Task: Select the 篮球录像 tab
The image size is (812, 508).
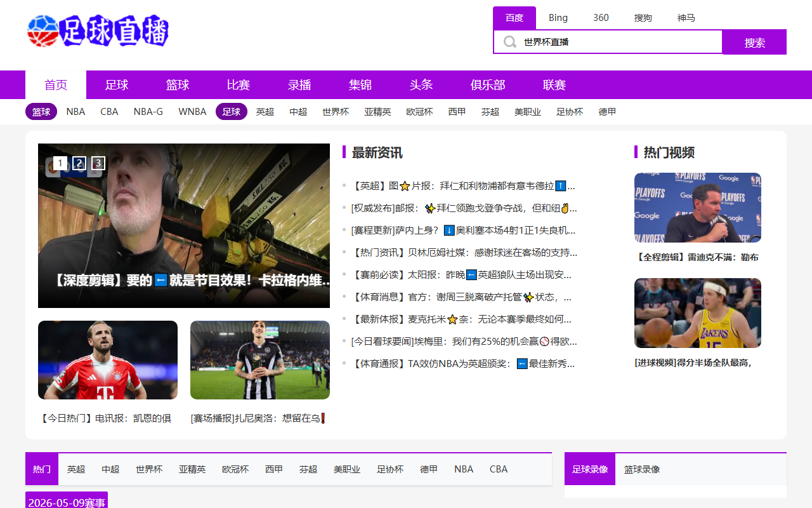Action: (642, 469)
